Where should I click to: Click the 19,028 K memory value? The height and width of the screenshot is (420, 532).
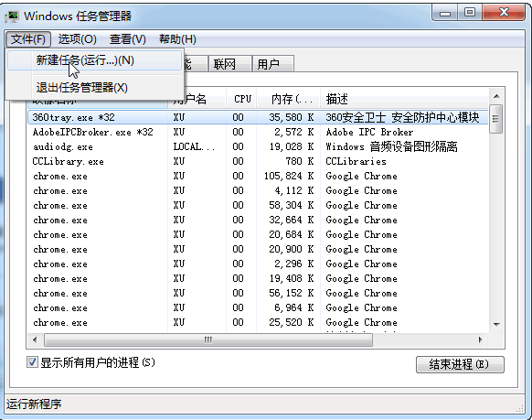291,146
